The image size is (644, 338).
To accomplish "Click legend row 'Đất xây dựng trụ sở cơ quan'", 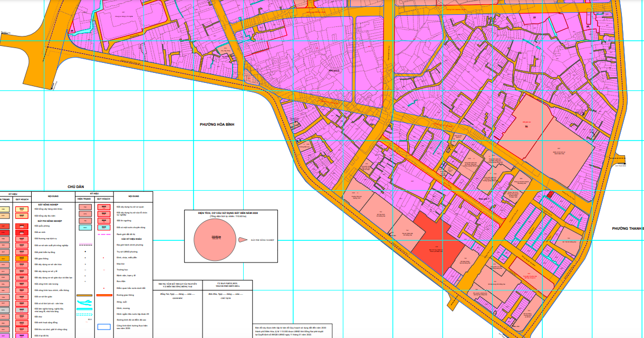I will [x=130, y=206].
